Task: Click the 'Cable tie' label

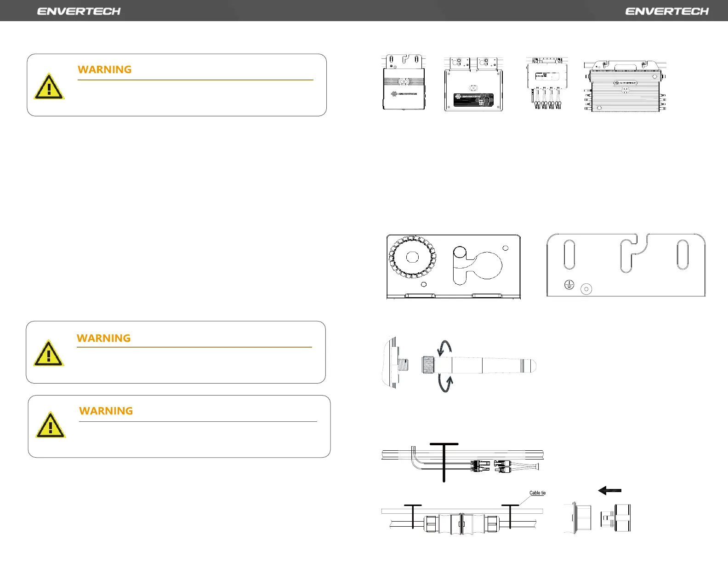Action: (x=537, y=493)
